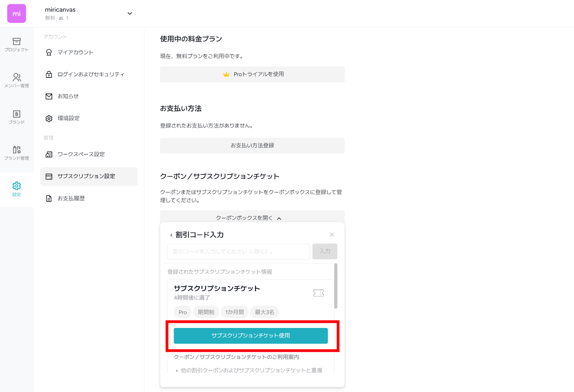Open ワークスペース設定 menu item
This screenshot has width=574, height=392.
tap(89, 154)
